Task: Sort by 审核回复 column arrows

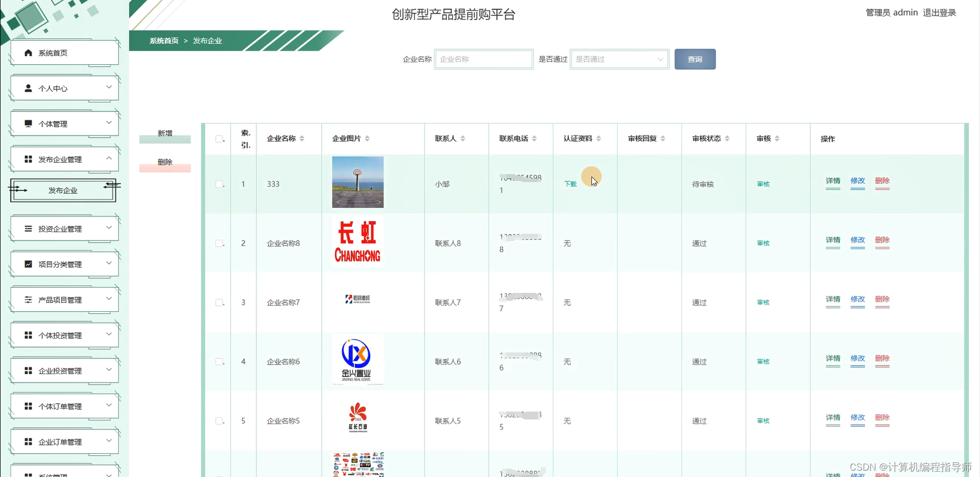Action: pos(663,138)
